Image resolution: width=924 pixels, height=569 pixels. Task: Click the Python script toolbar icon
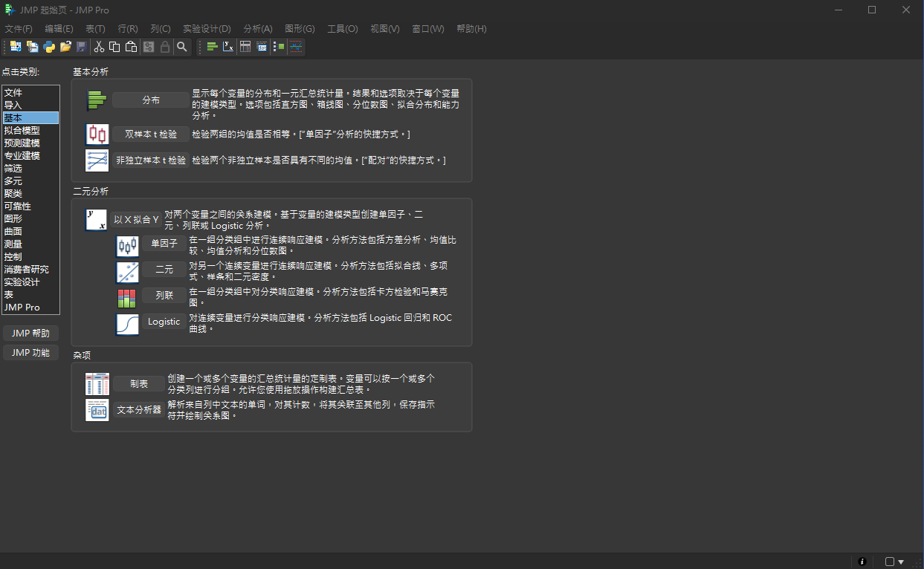click(x=49, y=47)
